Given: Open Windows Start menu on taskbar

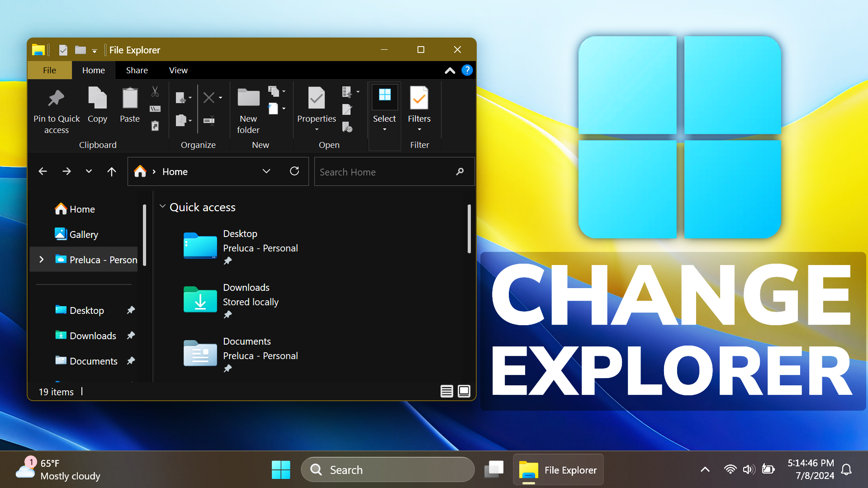Looking at the screenshot, I should coord(281,469).
